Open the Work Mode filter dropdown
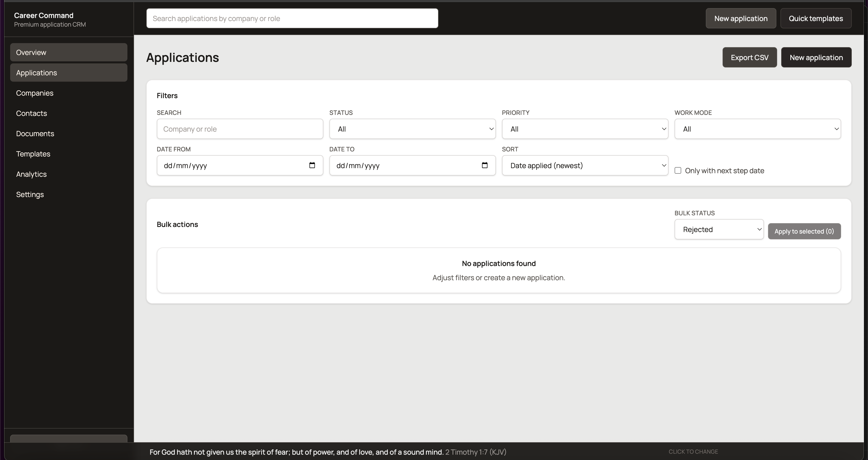868x460 pixels. click(x=758, y=129)
